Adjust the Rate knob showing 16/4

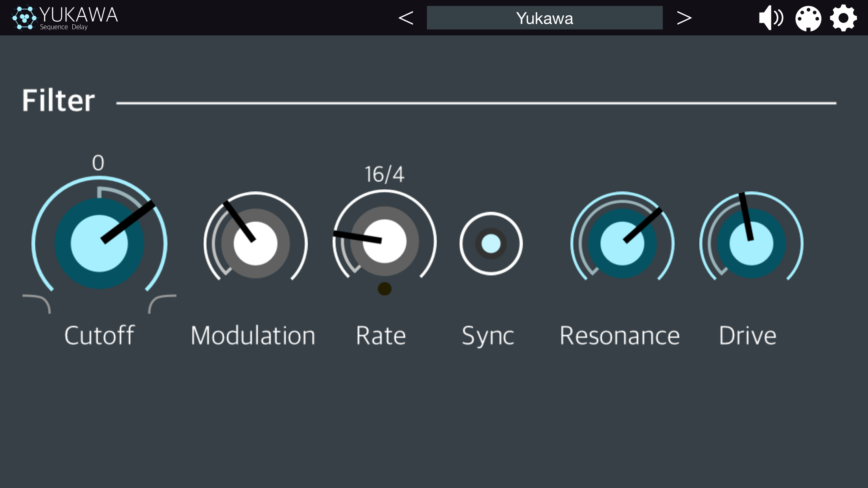pos(384,242)
